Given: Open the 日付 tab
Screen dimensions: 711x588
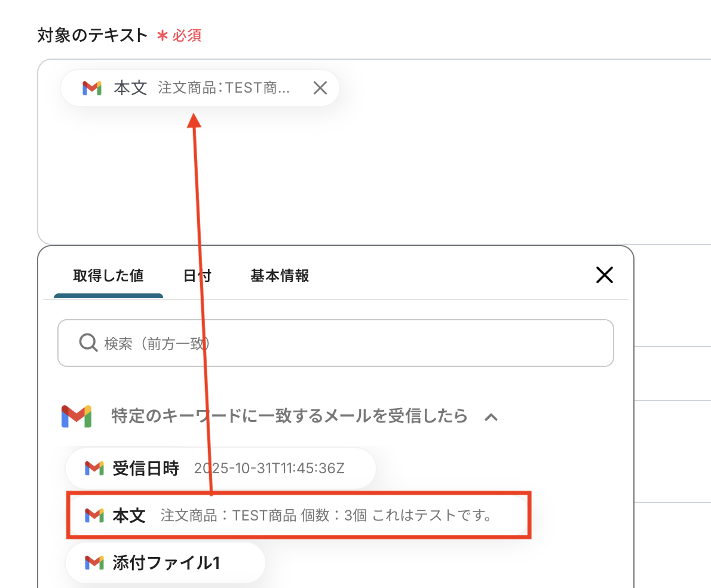Looking at the screenshot, I should click(197, 276).
